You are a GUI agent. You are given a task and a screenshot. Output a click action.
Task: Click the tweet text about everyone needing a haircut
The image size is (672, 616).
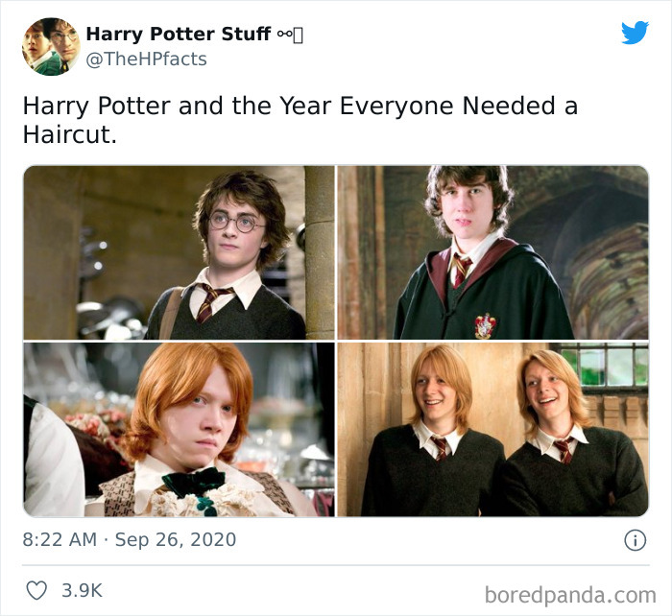300,120
